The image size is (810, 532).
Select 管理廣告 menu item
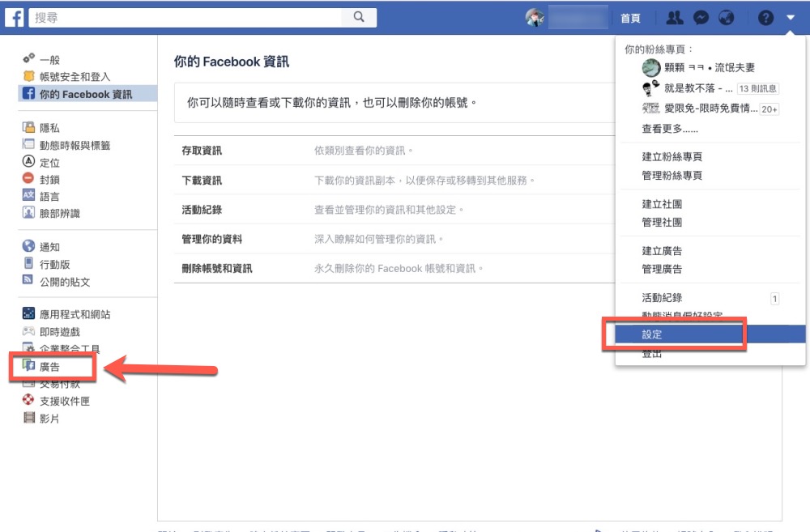662,269
